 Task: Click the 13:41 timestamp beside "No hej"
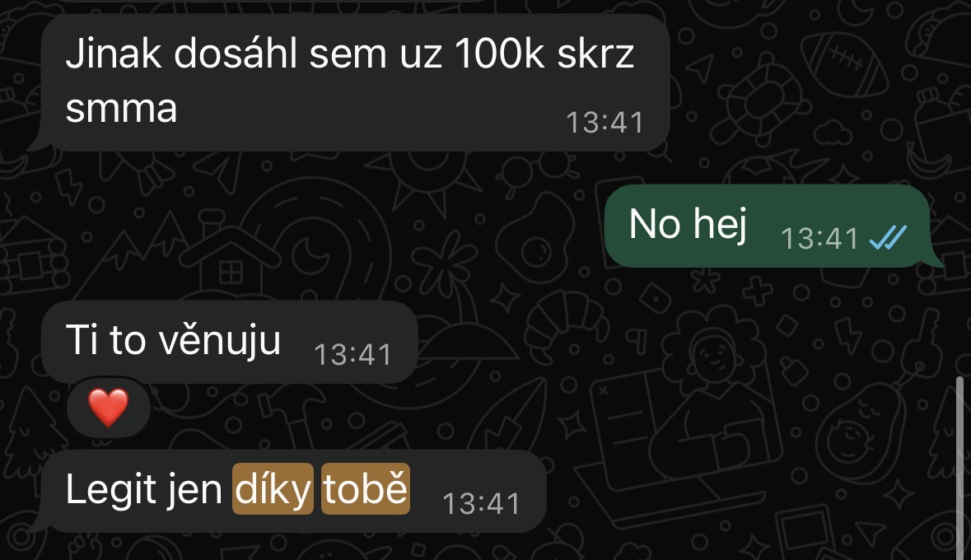(x=820, y=239)
